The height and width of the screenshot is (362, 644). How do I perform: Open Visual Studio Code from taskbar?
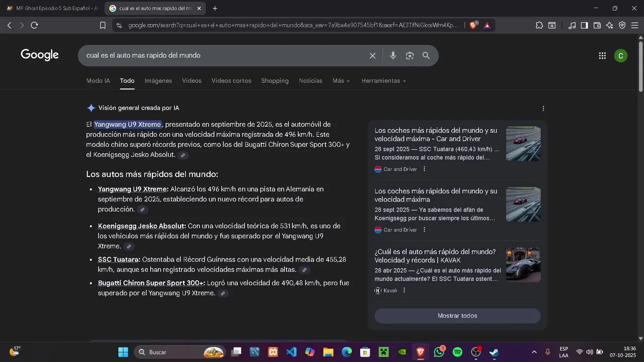291,352
